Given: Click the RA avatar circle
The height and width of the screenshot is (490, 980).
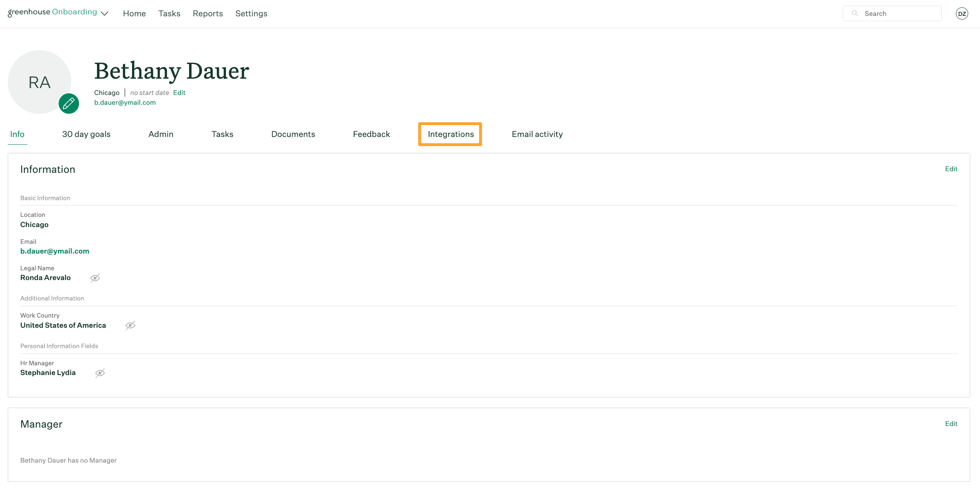Looking at the screenshot, I should pyautogui.click(x=40, y=82).
